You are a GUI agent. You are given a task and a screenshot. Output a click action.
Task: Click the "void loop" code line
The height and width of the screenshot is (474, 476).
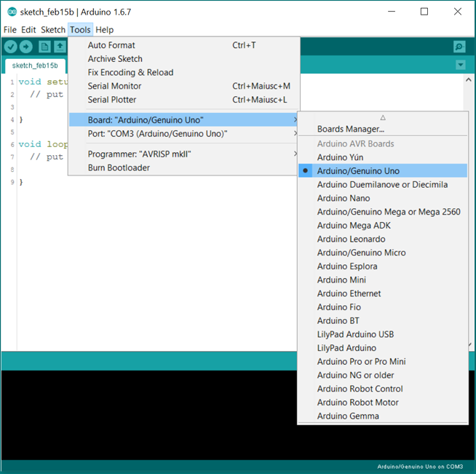click(x=43, y=144)
